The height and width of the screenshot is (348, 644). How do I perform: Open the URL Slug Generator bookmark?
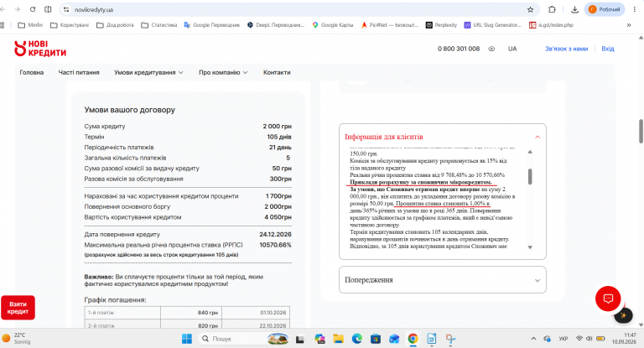click(x=492, y=25)
